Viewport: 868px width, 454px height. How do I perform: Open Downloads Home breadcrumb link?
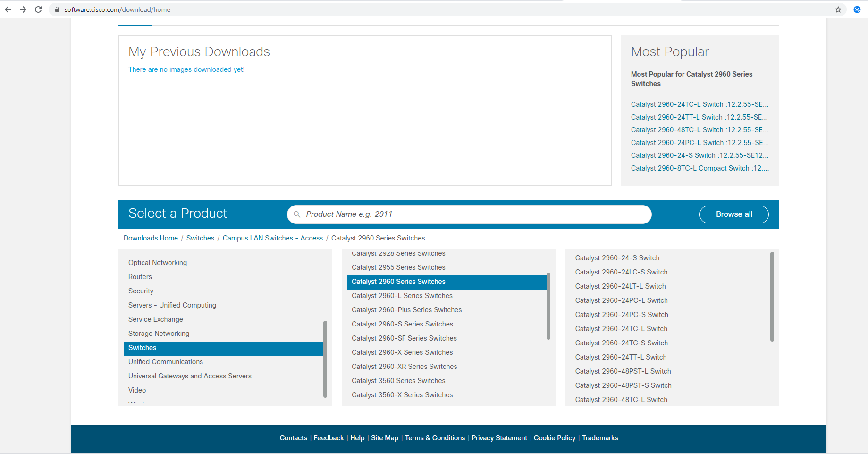[151, 238]
